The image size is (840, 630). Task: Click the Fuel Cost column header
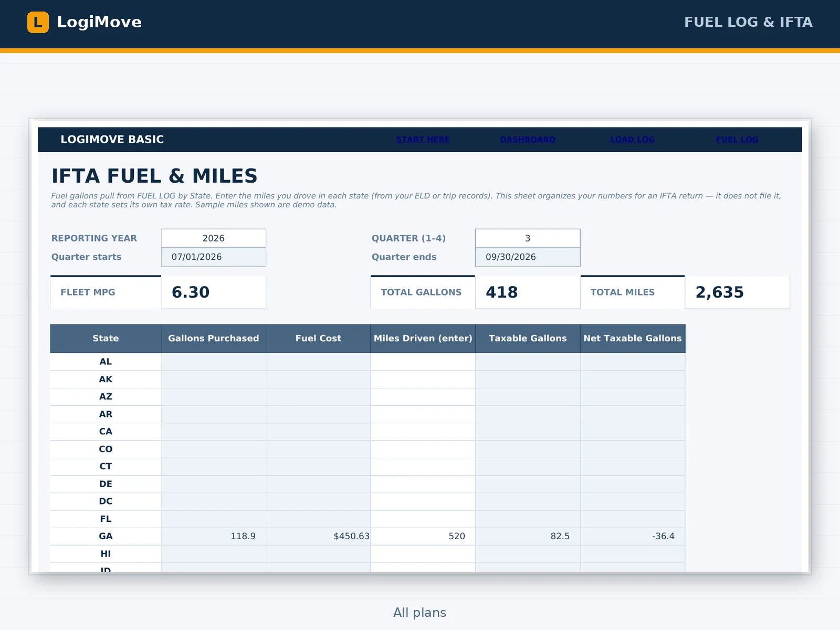(318, 339)
